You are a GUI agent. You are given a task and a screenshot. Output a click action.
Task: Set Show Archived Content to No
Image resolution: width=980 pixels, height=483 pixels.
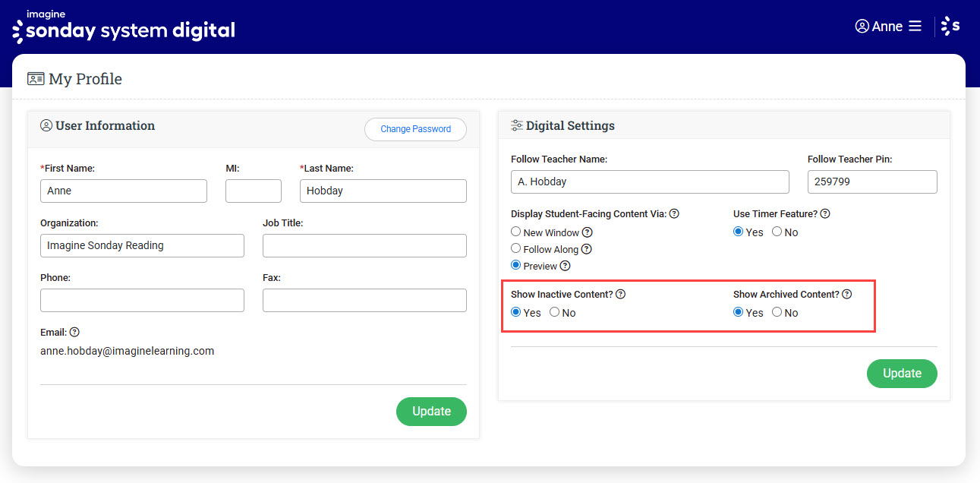coord(777,313)
